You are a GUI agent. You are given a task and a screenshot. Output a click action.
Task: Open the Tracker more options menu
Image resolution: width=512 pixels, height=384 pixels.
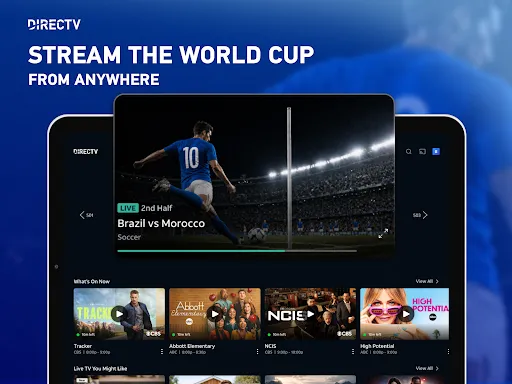(x=162, y=352)
